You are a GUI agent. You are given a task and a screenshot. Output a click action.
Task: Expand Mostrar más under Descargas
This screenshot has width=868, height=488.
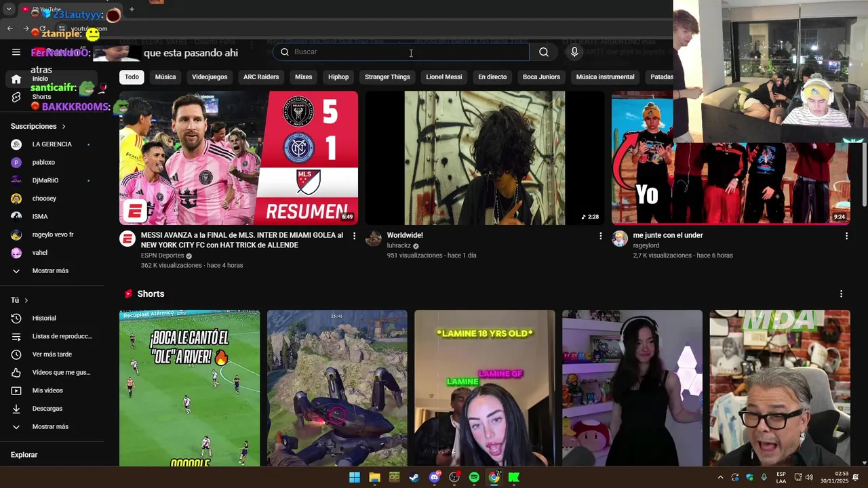click(52, 427)
